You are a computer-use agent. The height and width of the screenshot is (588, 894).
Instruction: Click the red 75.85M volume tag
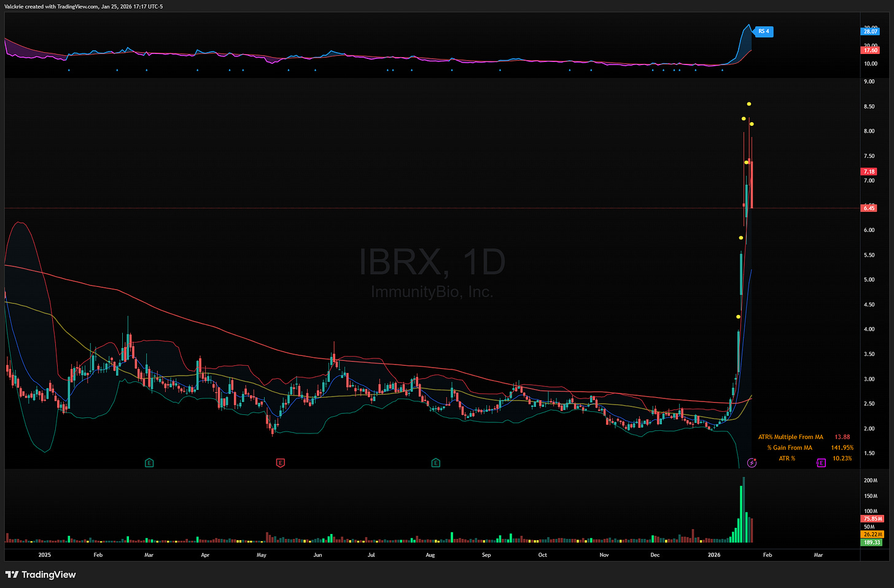click(x=873, y=519)
